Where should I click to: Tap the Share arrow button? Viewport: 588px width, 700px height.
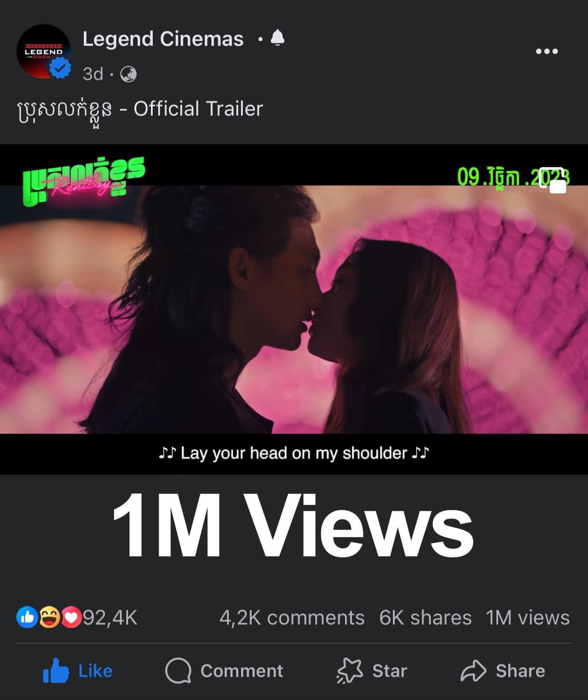[503, 671]
